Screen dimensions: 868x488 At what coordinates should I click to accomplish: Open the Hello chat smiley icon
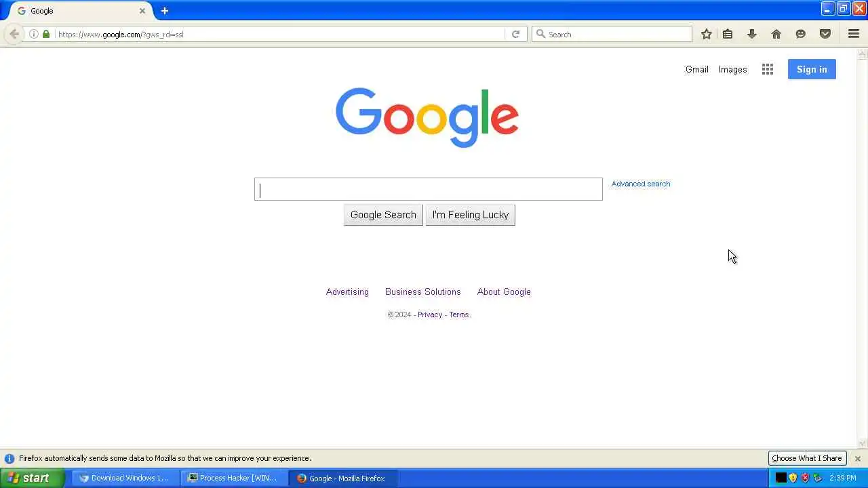(x=801, y=34)
